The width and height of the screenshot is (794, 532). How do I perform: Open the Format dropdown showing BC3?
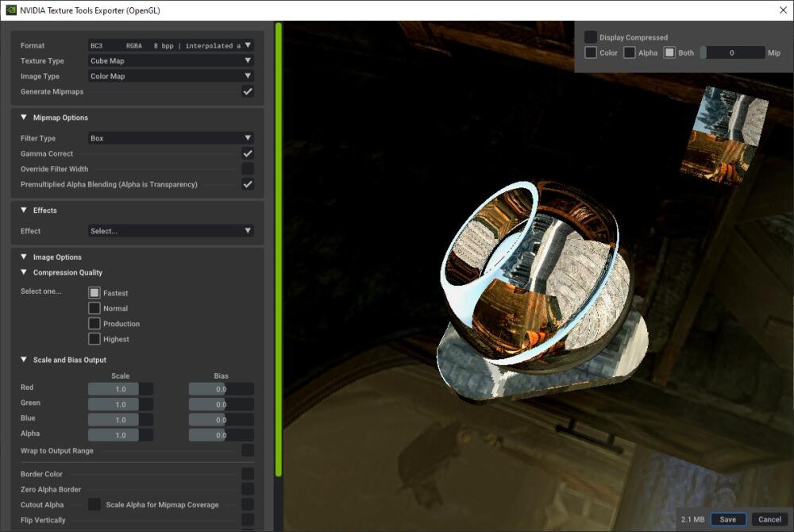tap(171, 45)
